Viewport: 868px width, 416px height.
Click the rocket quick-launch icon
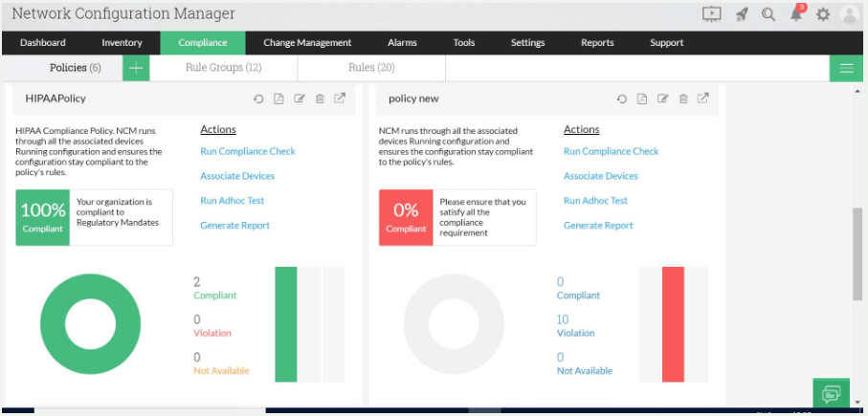pos(742,14)
